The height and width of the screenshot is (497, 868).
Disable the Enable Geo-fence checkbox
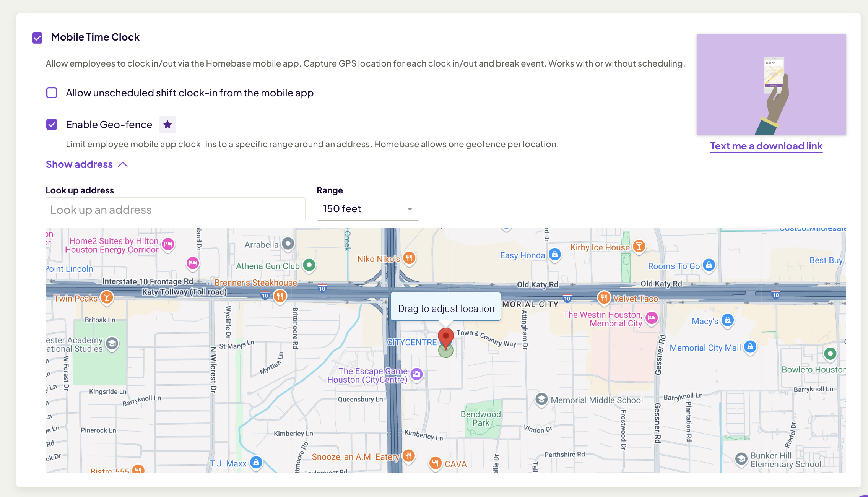[52, 125]
